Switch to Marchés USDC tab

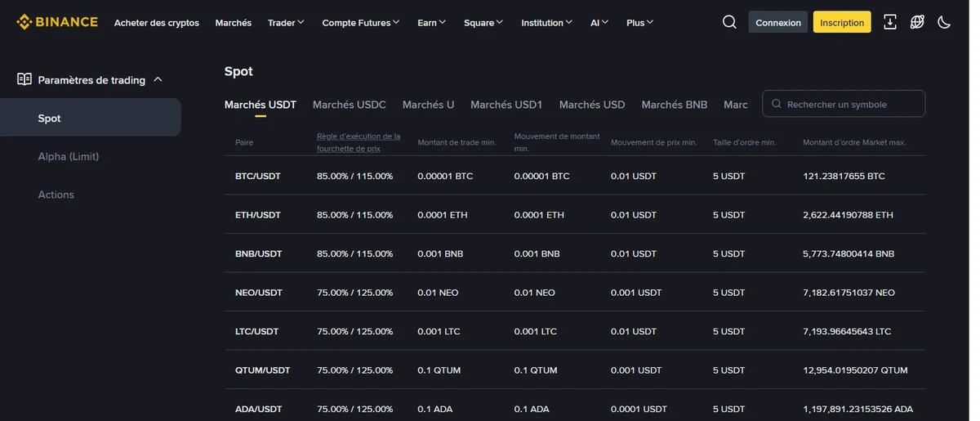point(350,105)
